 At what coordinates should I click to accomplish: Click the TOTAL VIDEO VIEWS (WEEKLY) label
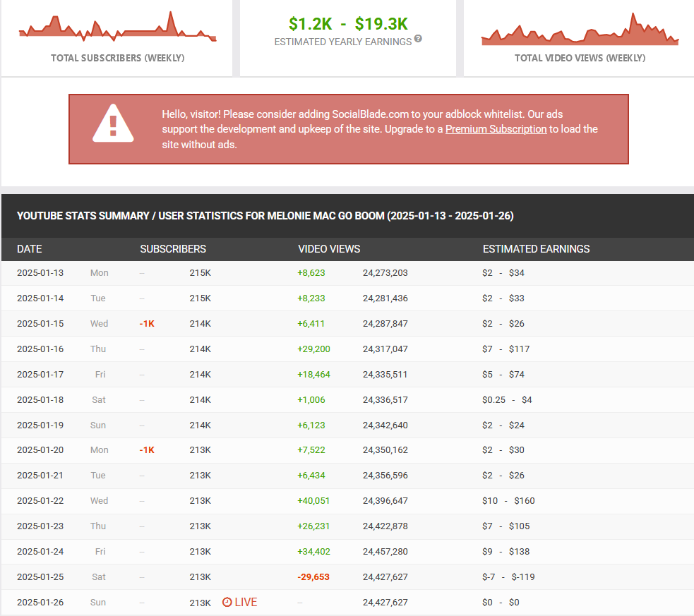580,58
